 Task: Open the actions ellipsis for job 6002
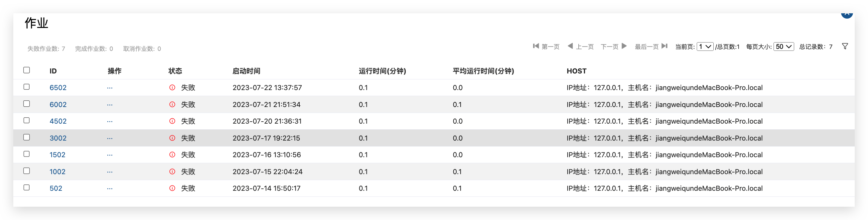coord(110,105)
